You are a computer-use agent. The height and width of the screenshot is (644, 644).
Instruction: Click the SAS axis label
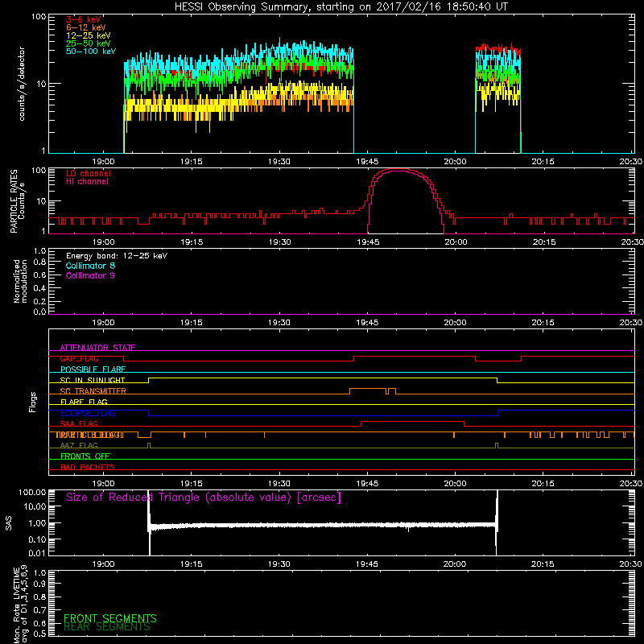coord(8,523)
